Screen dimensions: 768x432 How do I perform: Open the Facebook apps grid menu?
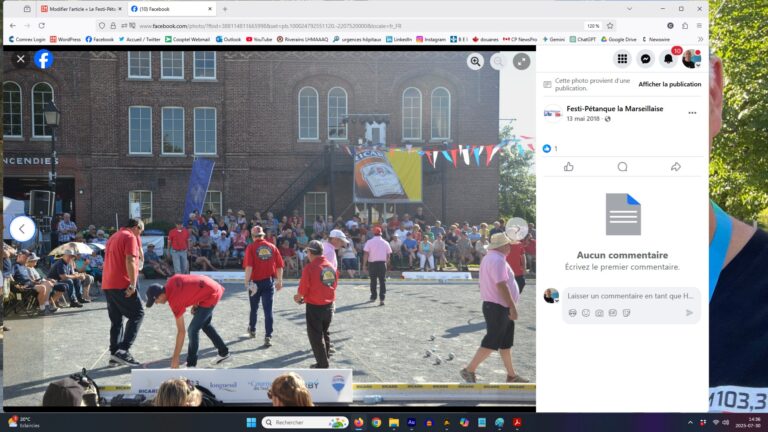click(x=622, y=59)
